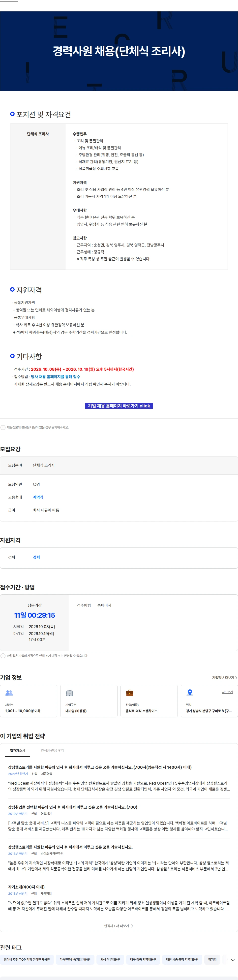Click the 마감일 2026.10.19(월) value
238x980 pixels.
(41, 633)
